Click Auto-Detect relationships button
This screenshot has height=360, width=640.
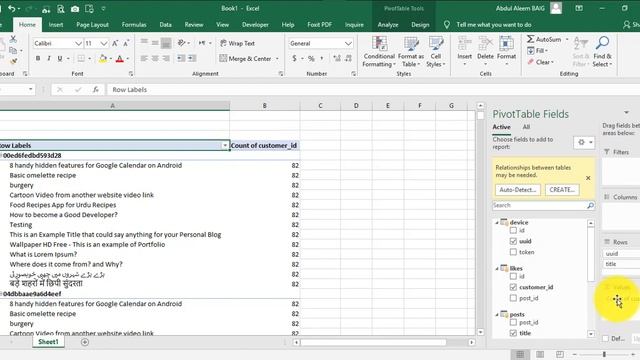point(518,190)
